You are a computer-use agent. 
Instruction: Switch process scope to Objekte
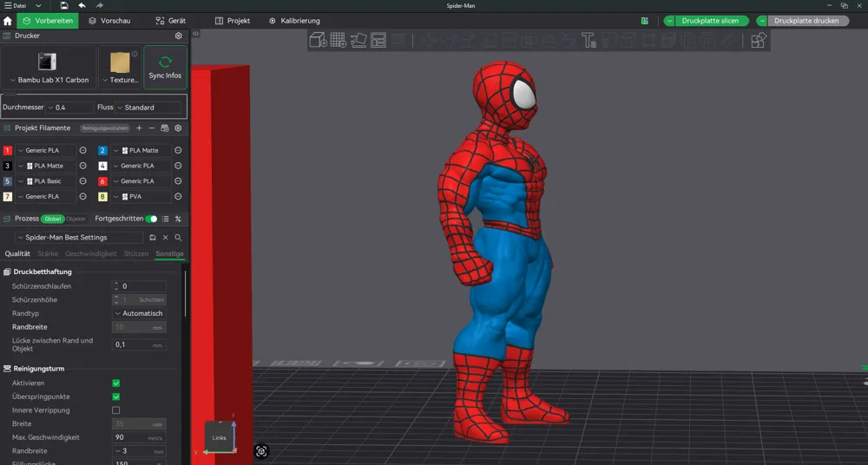(x=76, y=219)
